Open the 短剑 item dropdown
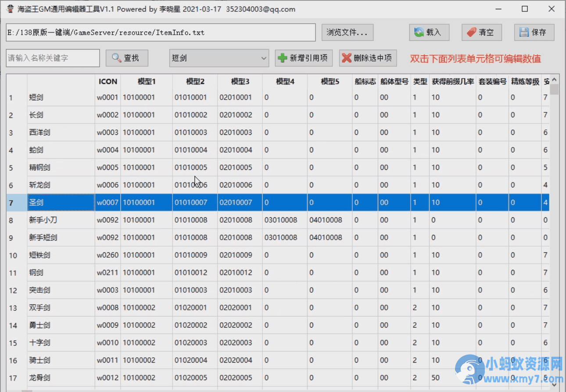Image resolution: width=566 pixels, height=392 pixels. pos(219,58)
